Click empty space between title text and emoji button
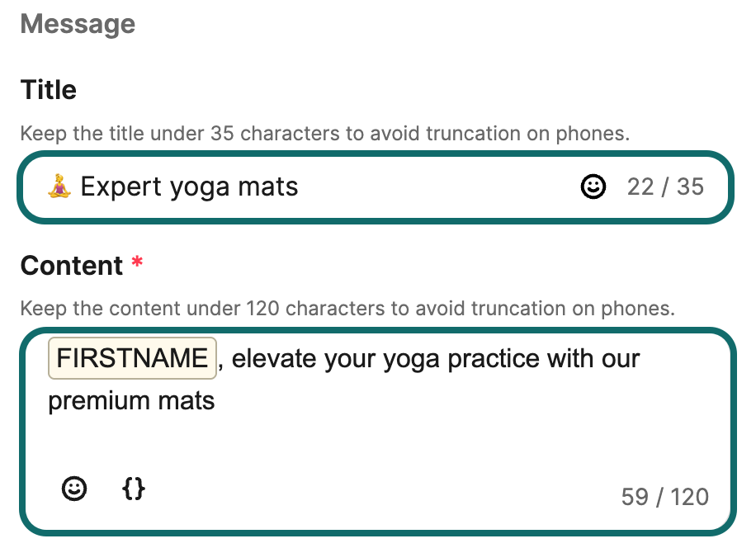756x548 pixels. (x=437, y=187)
